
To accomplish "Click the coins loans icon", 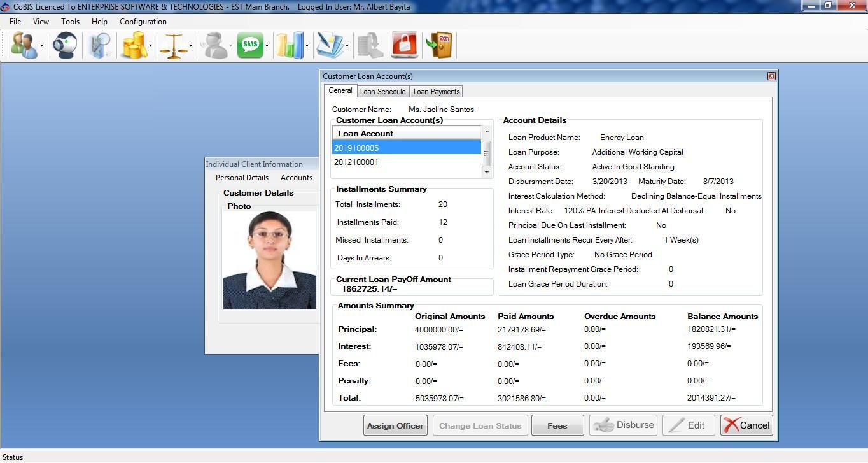I will pyautogui.click(x=134, y=45).
